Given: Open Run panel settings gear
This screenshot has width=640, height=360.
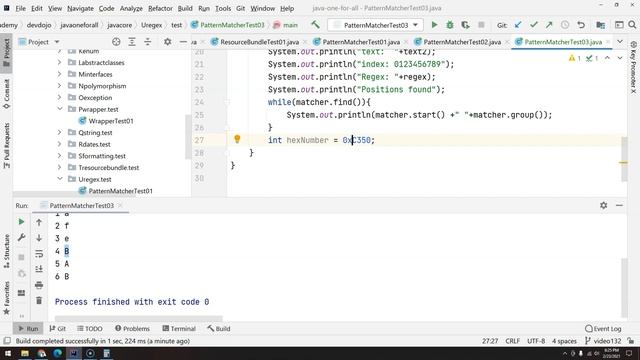Looking at the screenshot, I should pyautogui.click(x=604, y=205).
